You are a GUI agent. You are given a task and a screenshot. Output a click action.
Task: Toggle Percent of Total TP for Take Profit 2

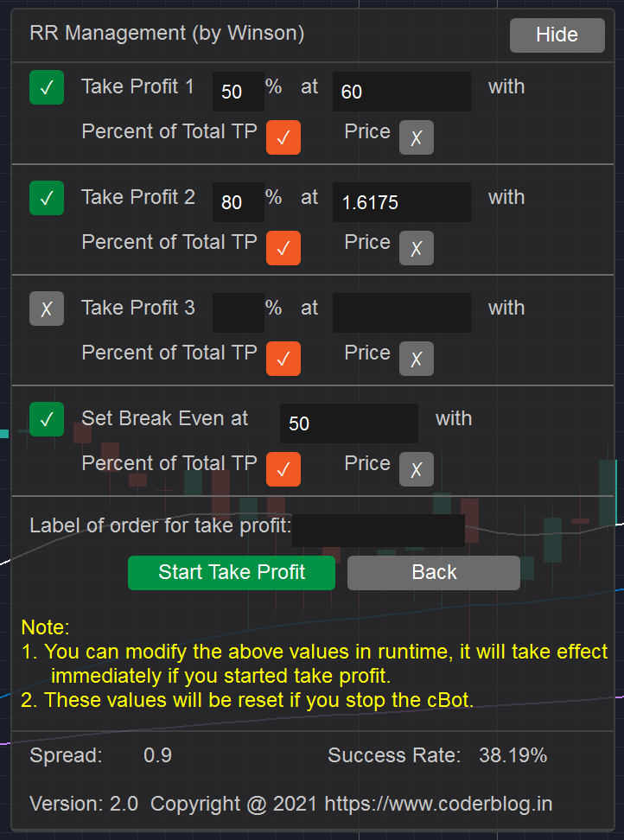pos(283,248)
